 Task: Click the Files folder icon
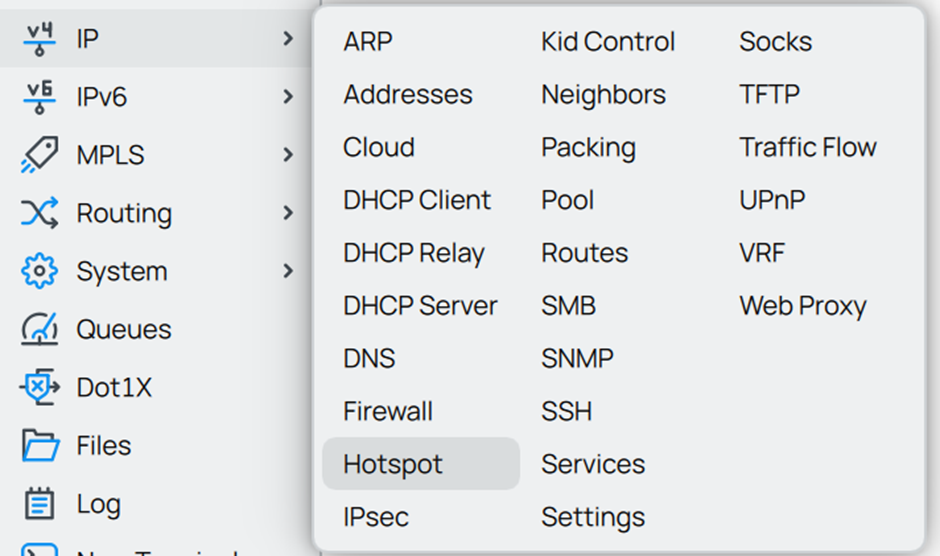coord(40,445)
